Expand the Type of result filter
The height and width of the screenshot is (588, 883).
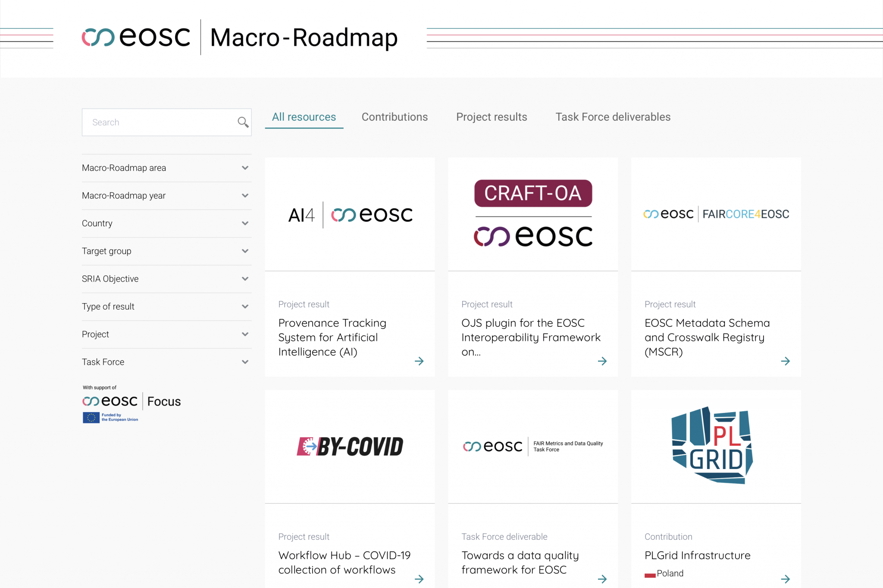[x=245, y=307]
